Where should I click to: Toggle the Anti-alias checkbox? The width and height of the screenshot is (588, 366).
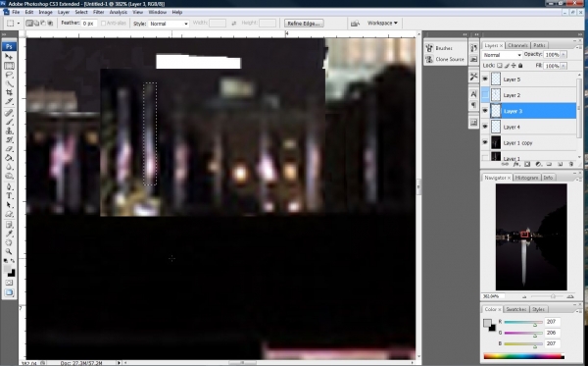[103, 24]
